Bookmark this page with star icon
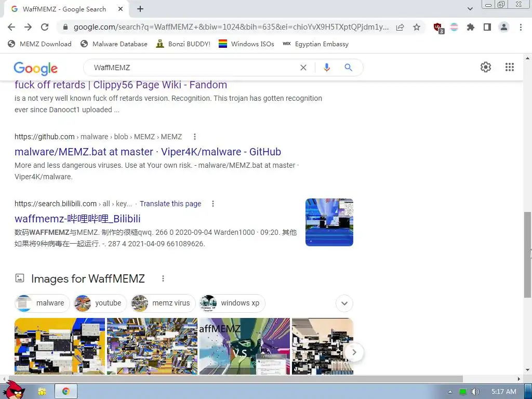 click(417, 27)
